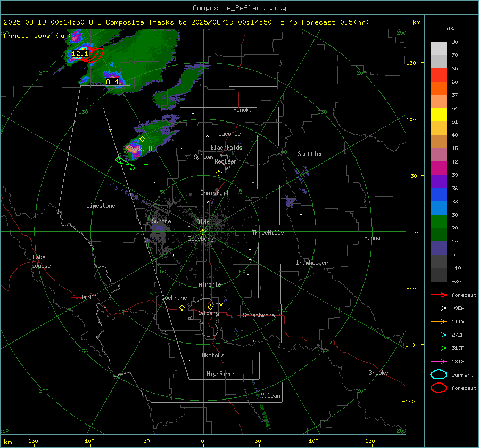Select the cyan current ellipse legend icon

[439, 374]
